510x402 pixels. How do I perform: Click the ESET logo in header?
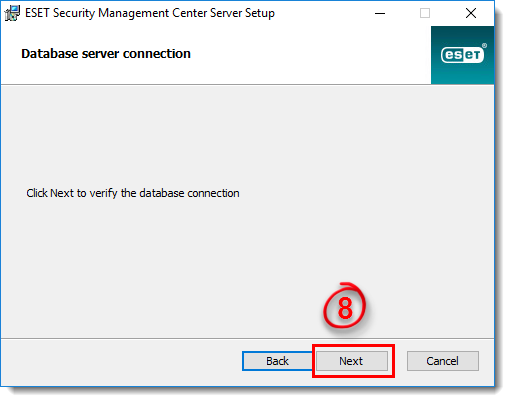[x=462, y=54]
